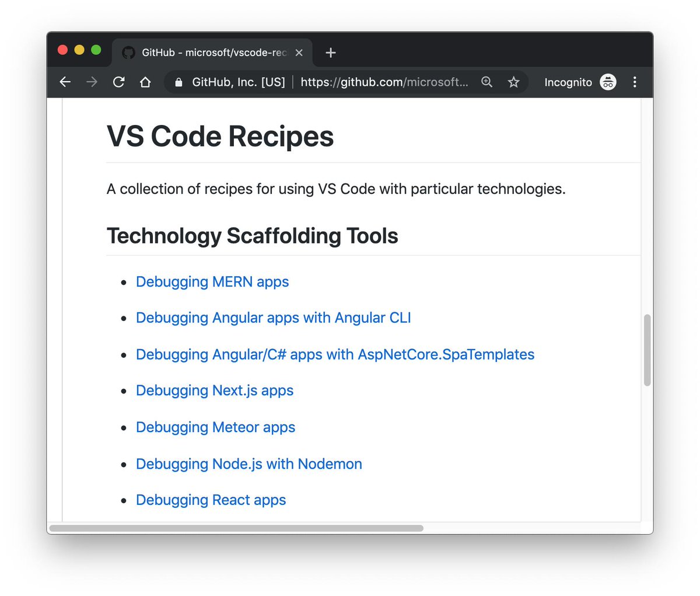Click the back navigation arrow

click(x=65, y=82)
